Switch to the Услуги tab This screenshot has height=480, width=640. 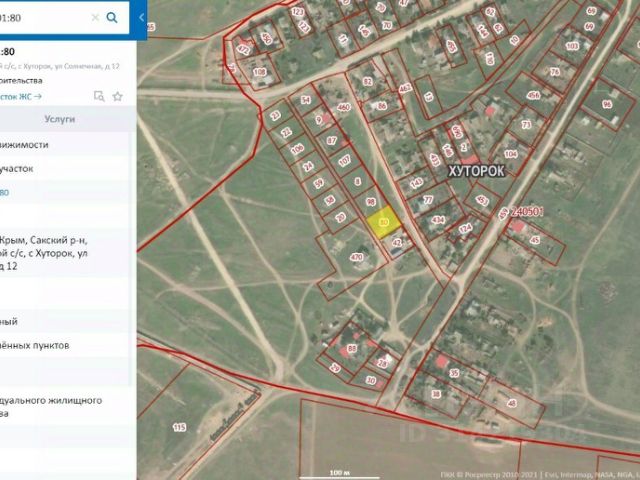[60, 119]
